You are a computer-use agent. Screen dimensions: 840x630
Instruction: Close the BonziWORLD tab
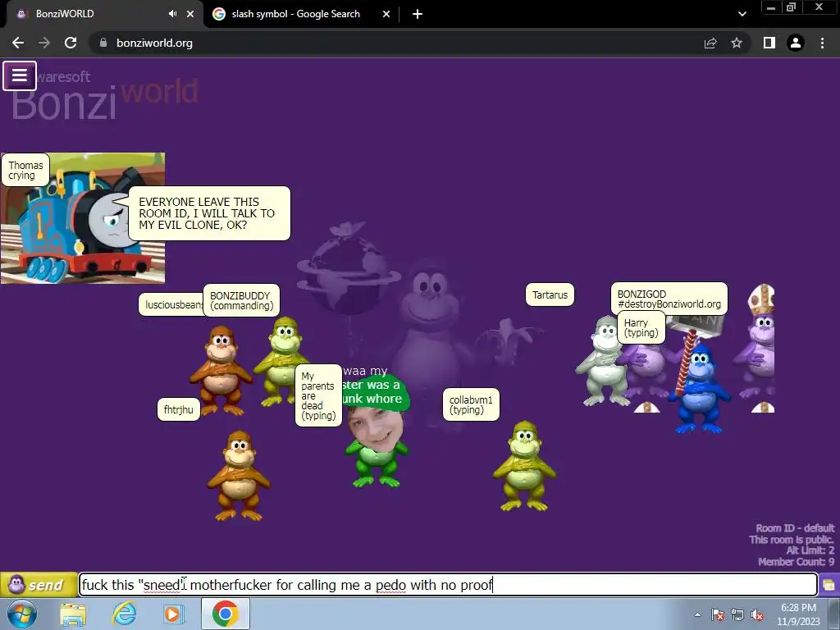click(x=190, y=14)
